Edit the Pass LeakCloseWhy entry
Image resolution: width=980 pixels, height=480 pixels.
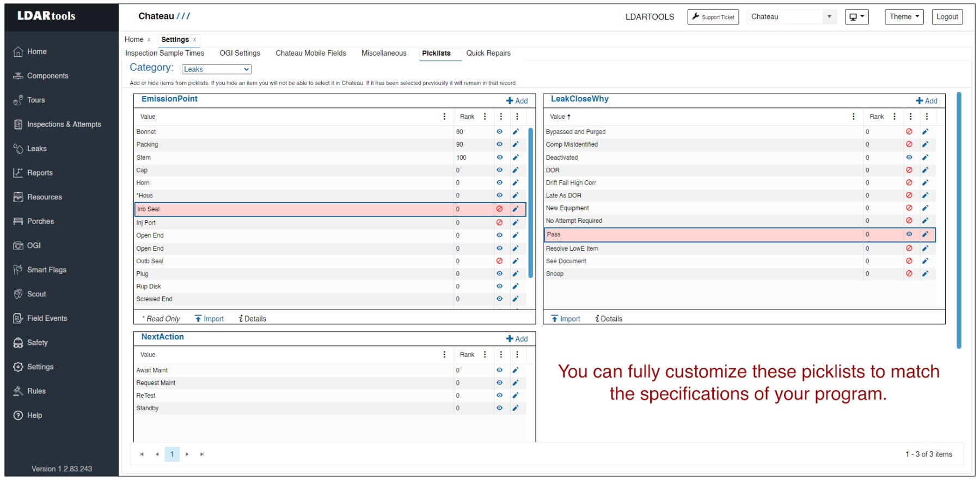[925, 234]
